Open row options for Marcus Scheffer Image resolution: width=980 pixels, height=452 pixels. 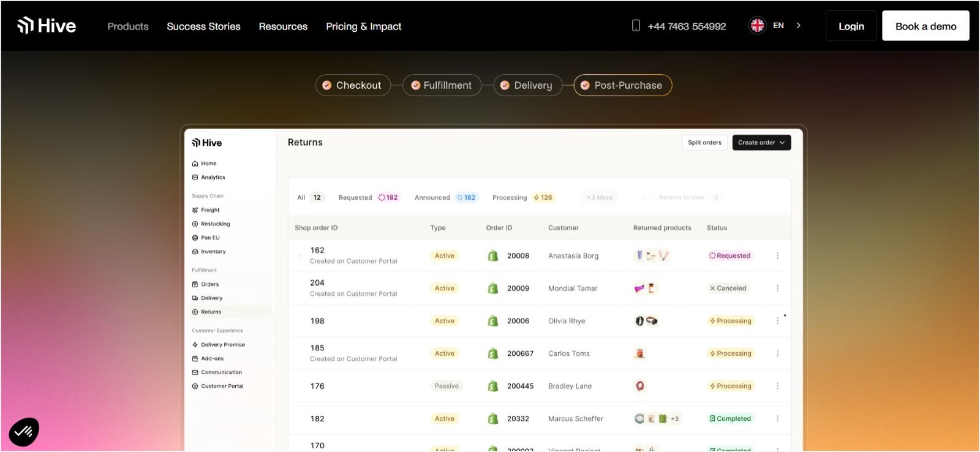[777, 419]
